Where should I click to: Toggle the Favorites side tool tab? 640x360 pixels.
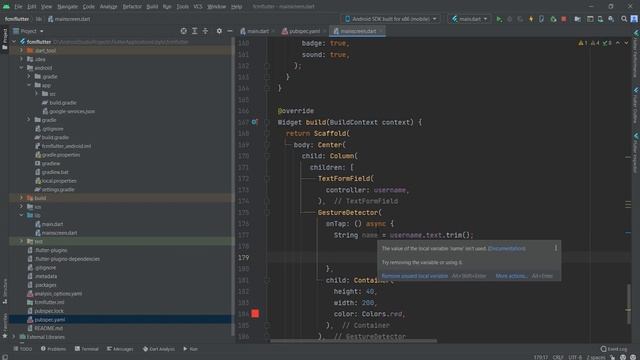click(x=4, y=326)
